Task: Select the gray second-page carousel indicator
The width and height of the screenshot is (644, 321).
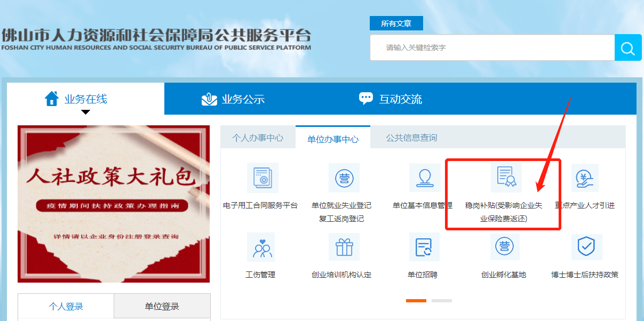Action: [442, 301]
